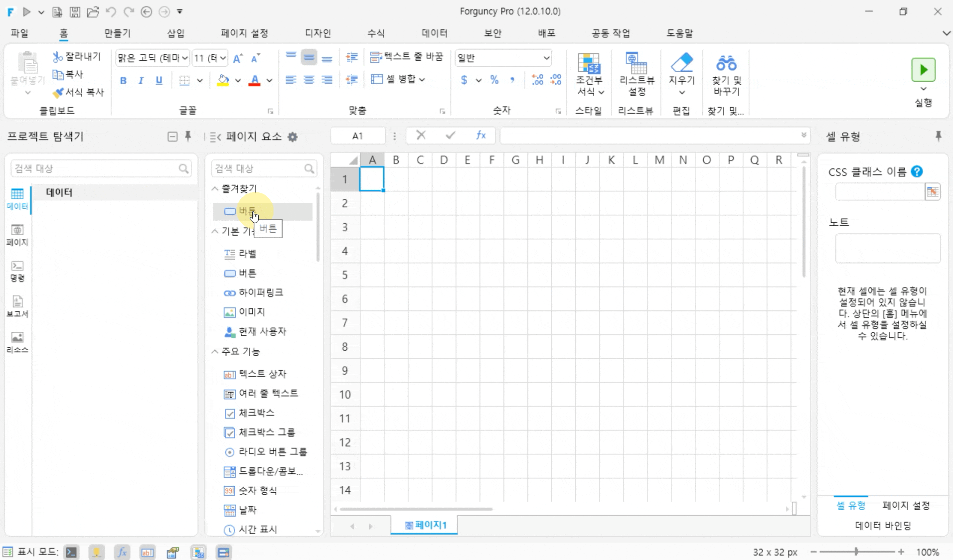Click the Find and Replace binoculars icon
The width and height of the screenshot is (953, 560).
click(726, 63)
